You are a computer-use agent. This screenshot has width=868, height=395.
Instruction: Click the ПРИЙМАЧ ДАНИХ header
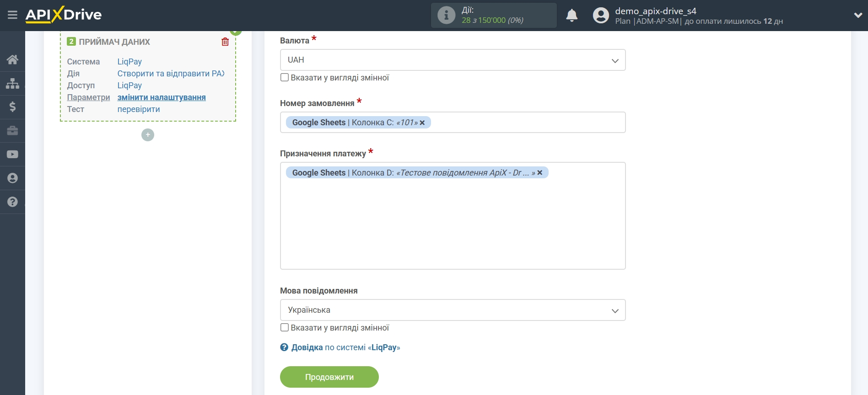(114, 42)
